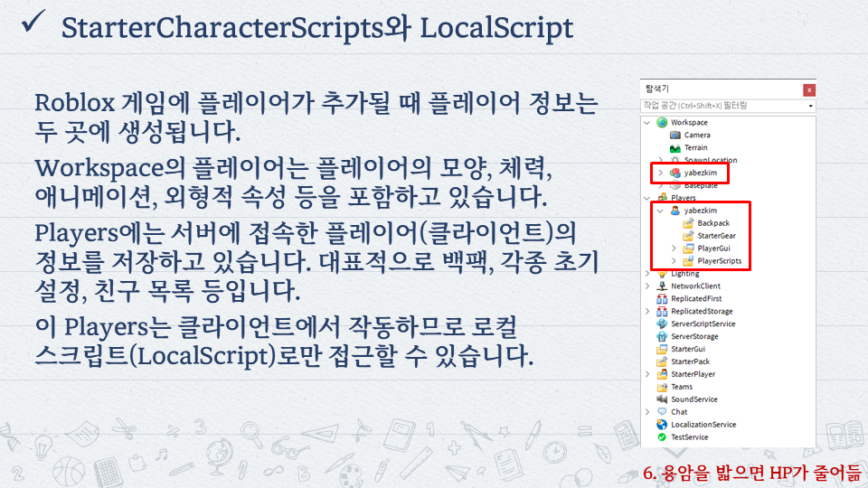Select the 'Camera' label
Viewport: 868px width, 488px height.
coord(697,135)
